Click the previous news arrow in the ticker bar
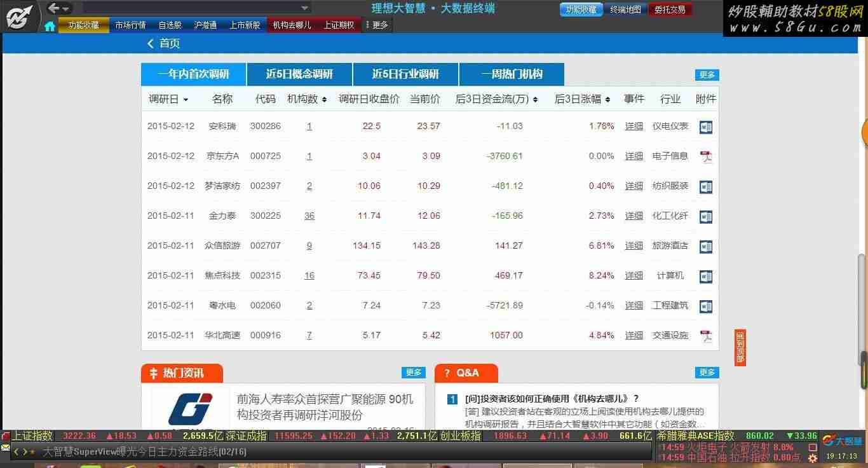 click(17, 451)
